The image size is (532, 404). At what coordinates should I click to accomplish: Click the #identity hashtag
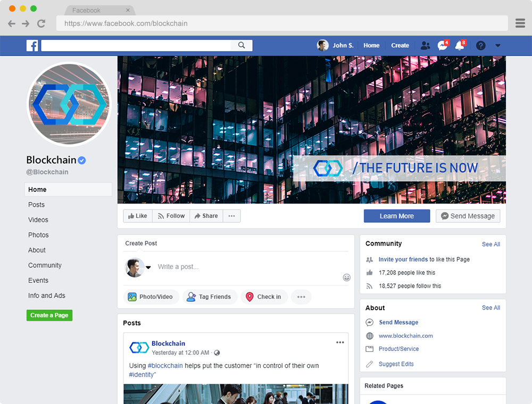142,375
